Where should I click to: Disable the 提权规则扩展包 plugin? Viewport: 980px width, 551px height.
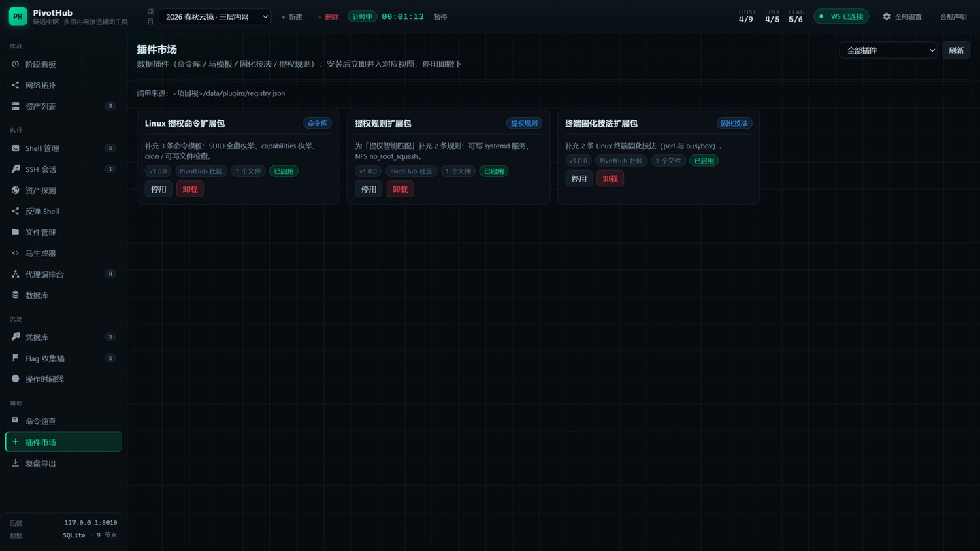(x=369, y=189)
